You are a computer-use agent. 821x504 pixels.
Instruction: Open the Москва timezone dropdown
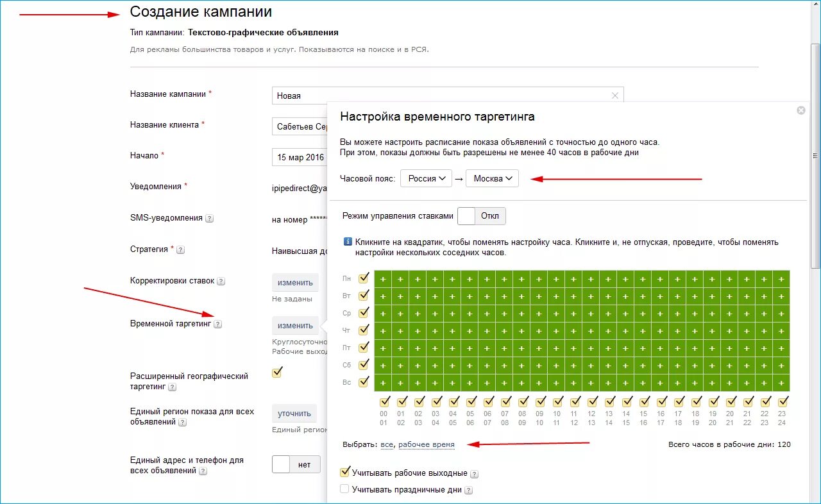[492, 178]
